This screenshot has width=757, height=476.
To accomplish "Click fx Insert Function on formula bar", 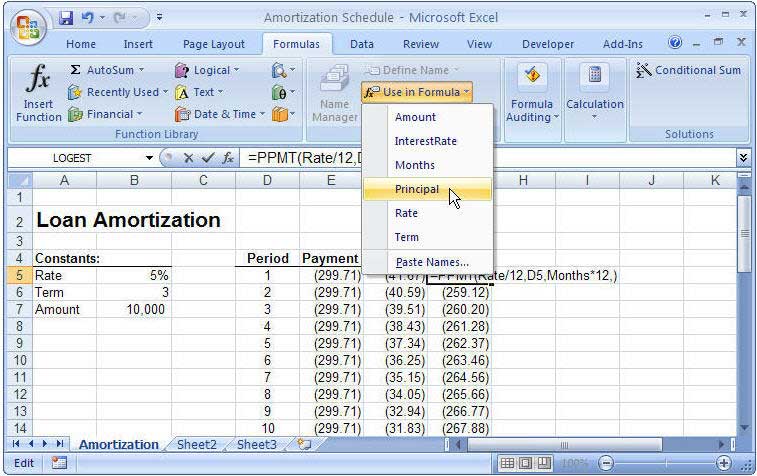I will coord(228,158).
